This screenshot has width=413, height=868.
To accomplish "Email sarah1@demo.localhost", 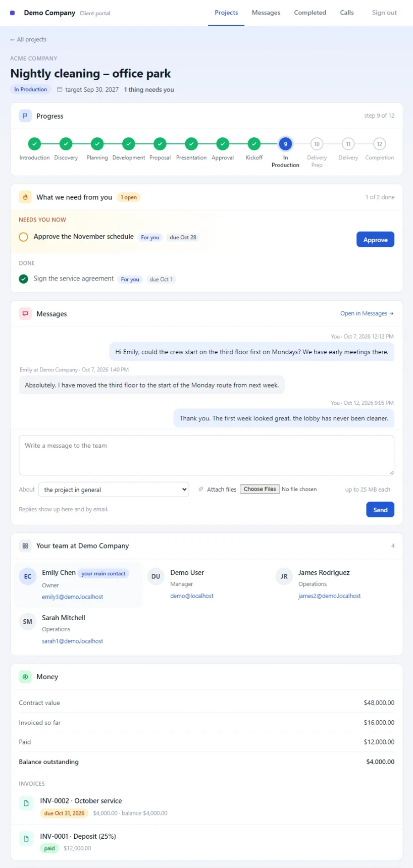I will pos(72,641).
